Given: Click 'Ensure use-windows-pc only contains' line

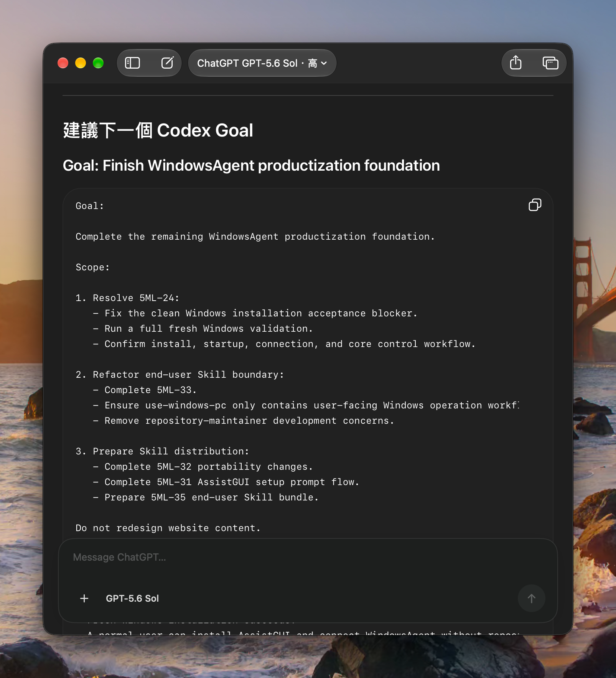Looking at the screenshot, I should point(312,405).
